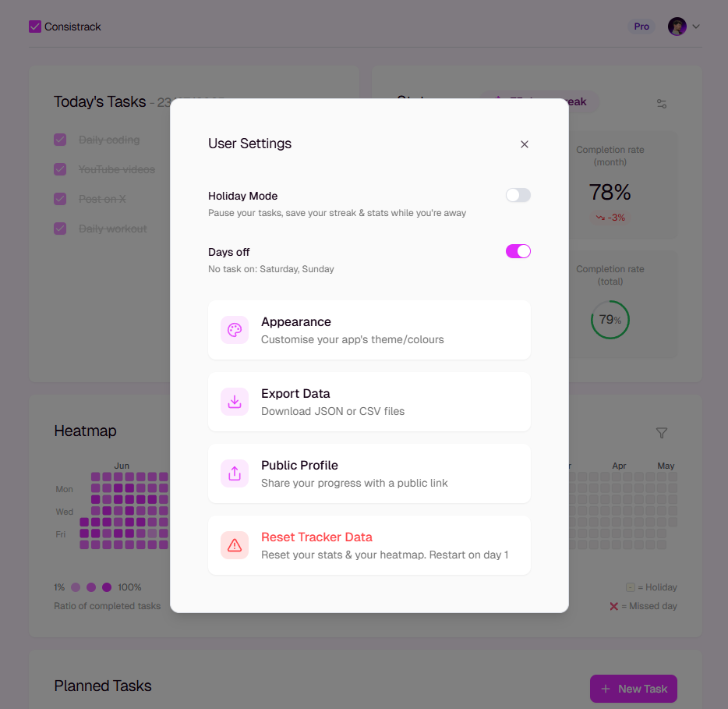Close the User Settings dialog

coord(525,144)
